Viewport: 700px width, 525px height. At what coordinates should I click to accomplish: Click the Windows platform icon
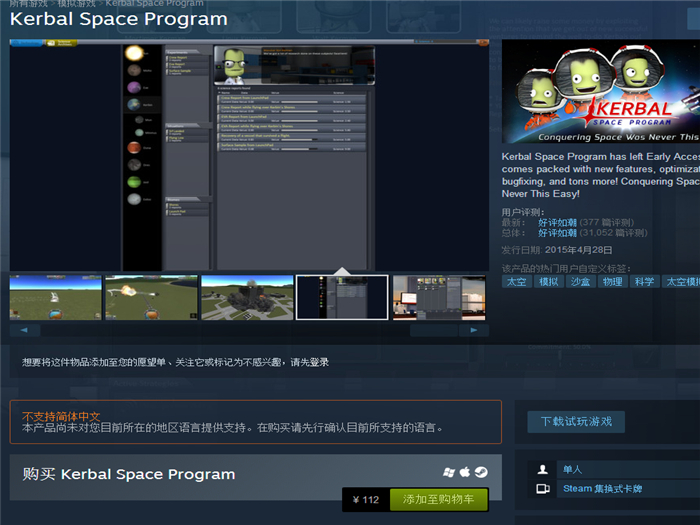click(449, 472)
